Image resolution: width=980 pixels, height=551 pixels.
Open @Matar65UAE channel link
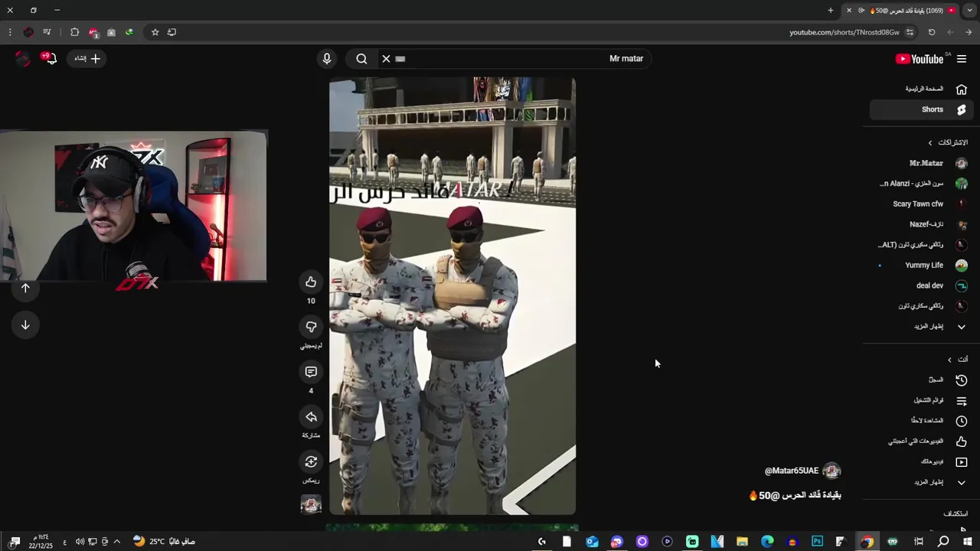coord(792,471)
